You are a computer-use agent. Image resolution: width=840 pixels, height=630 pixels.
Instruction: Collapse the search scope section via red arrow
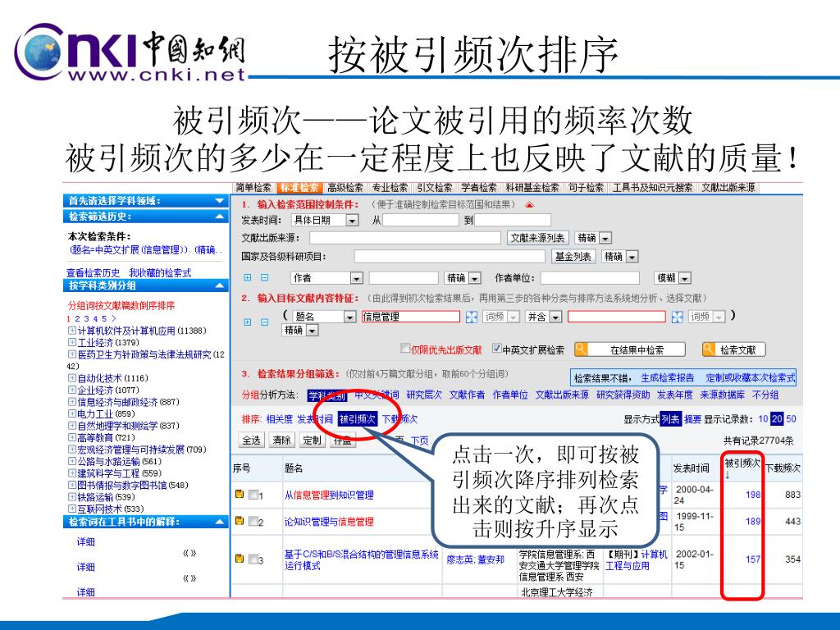click(529, 204)
